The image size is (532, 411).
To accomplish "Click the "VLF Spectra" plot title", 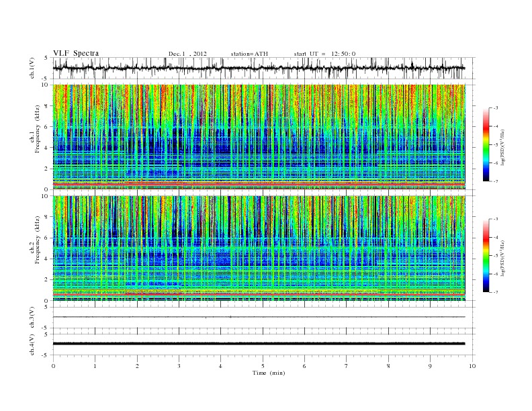I will pyautogui.click(x=76, y=53).
